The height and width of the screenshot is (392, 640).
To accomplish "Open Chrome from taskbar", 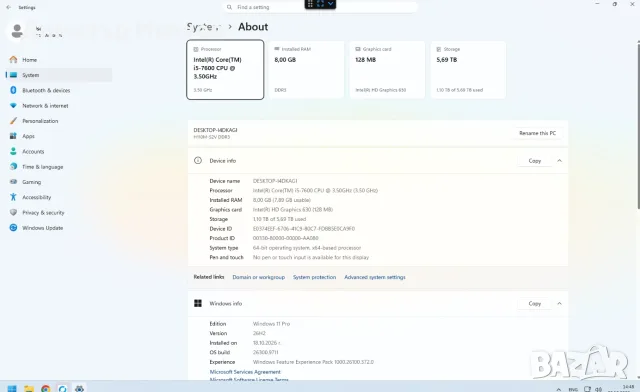I will point(46,388).
